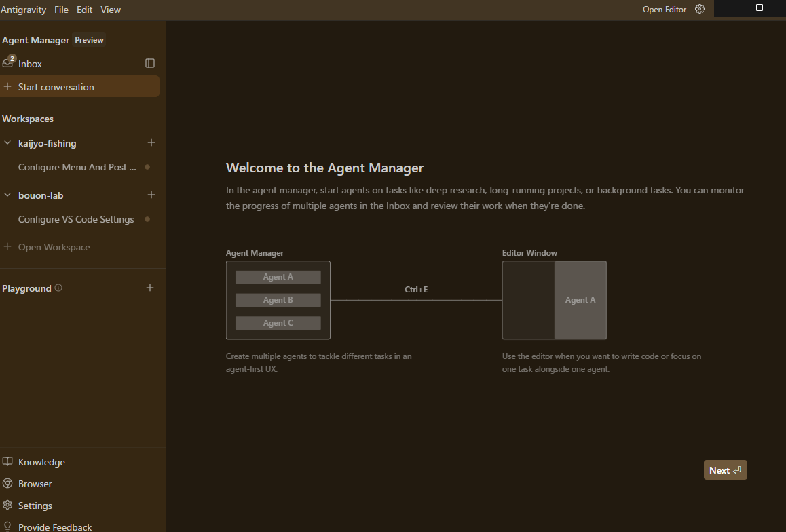Click the split panel icon beside Inbox
The width and height of the screenshot is (786, 532).
(x=149, y=62)
